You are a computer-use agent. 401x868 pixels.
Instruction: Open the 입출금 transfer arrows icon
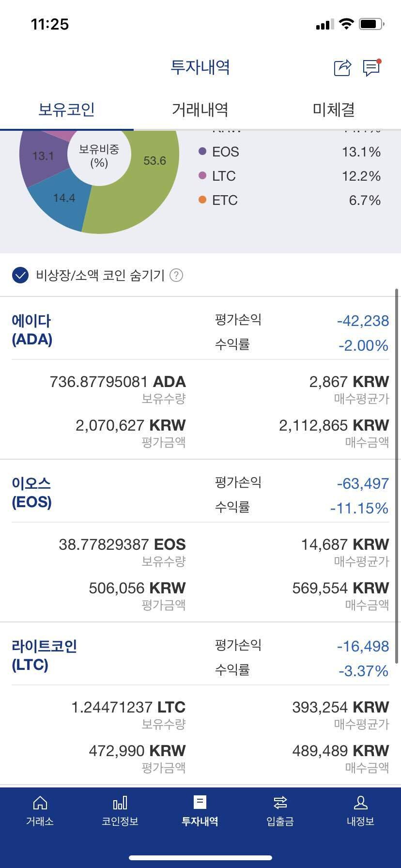(280, 811)
